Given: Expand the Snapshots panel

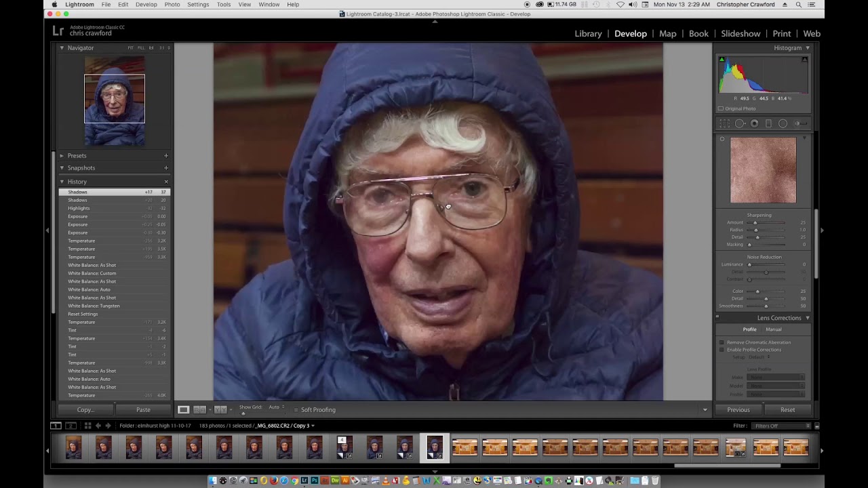Looking at the screenshot, I should 62,168.
